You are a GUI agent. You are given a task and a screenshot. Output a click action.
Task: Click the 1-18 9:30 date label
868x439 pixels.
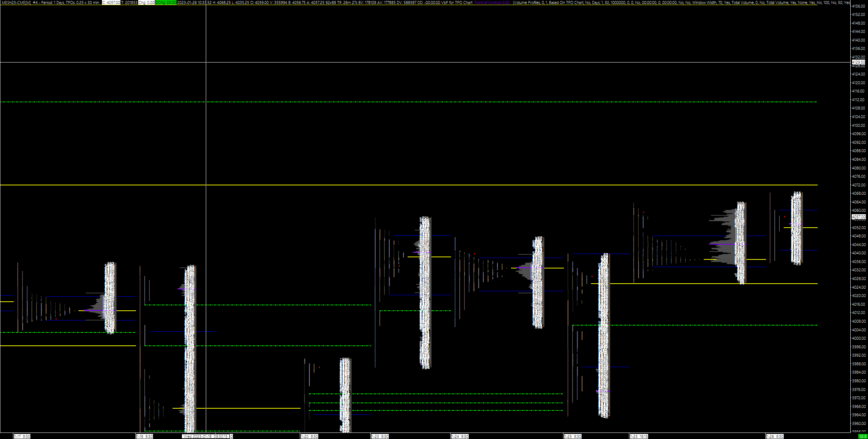145,436
